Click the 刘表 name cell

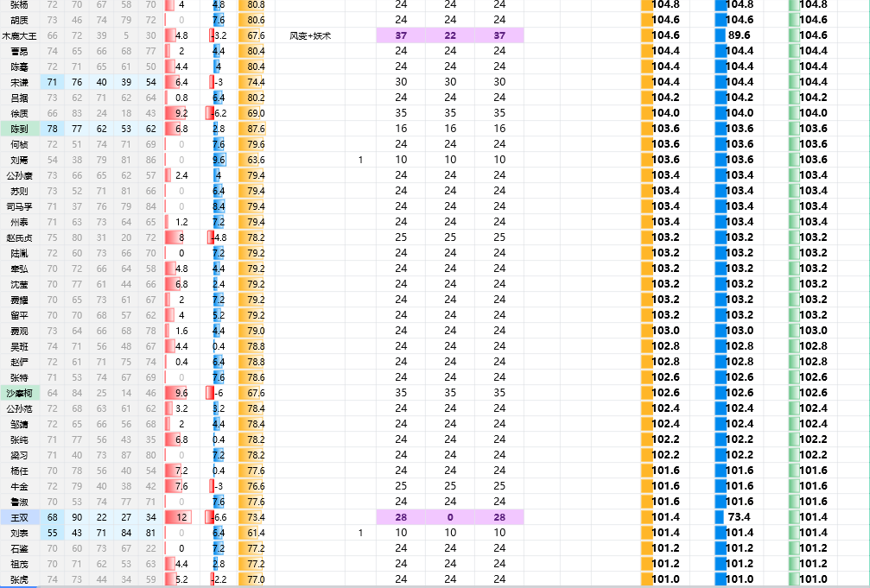(x=19, y=533)
